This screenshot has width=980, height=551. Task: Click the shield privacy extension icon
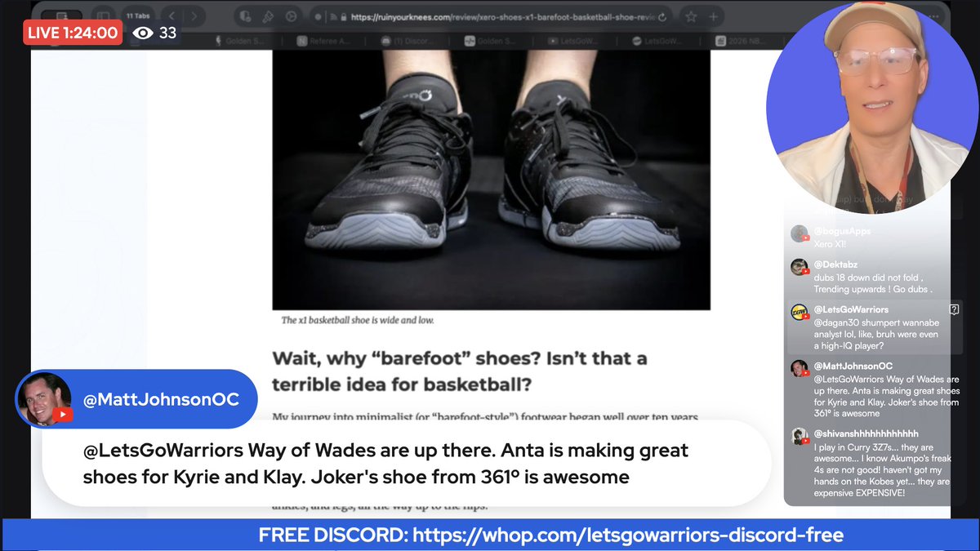point(246,16)
